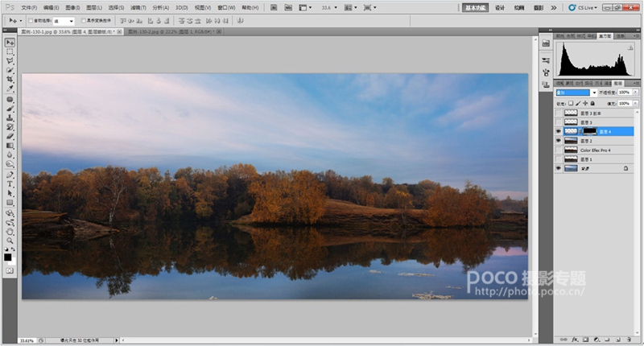
Task: Select the Eraser tool
Action: [x=10, y=136]
